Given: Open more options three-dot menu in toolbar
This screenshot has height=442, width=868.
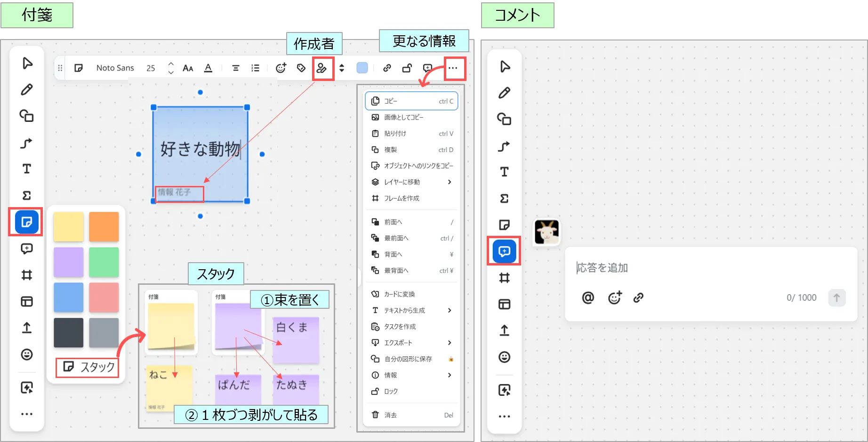Looking at the screenshot, I should 453,68.
